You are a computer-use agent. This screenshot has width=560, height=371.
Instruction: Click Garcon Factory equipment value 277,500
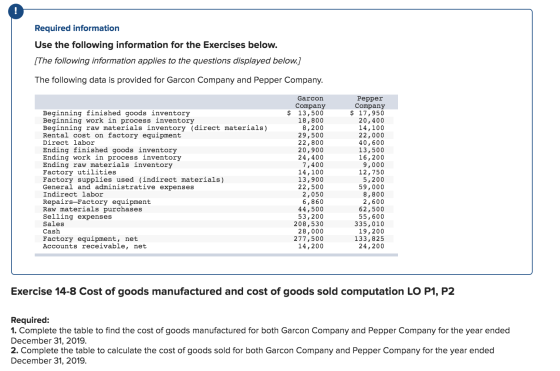point(309,239)
